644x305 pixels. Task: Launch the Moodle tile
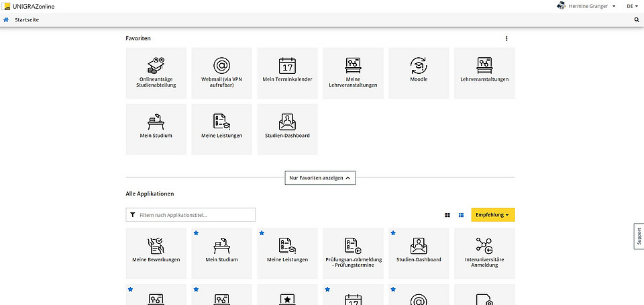(x=419, y=73)
